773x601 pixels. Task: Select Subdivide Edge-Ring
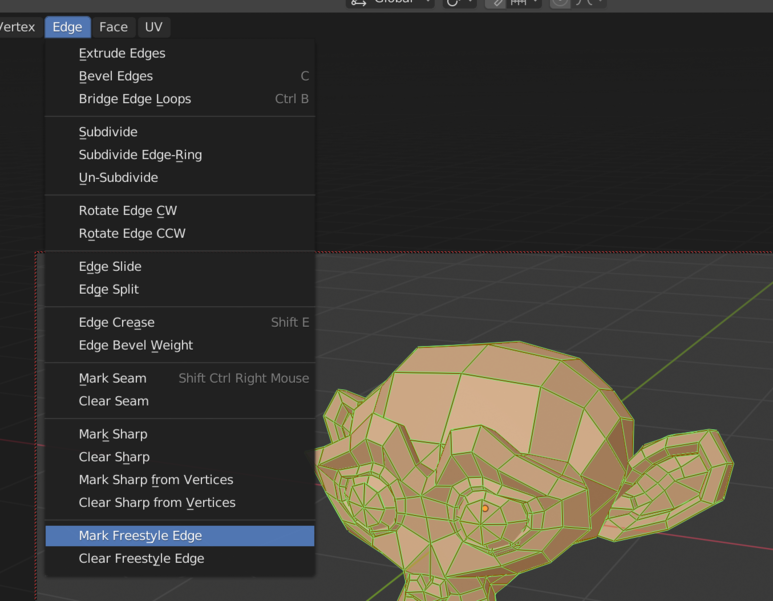(180, 154)
